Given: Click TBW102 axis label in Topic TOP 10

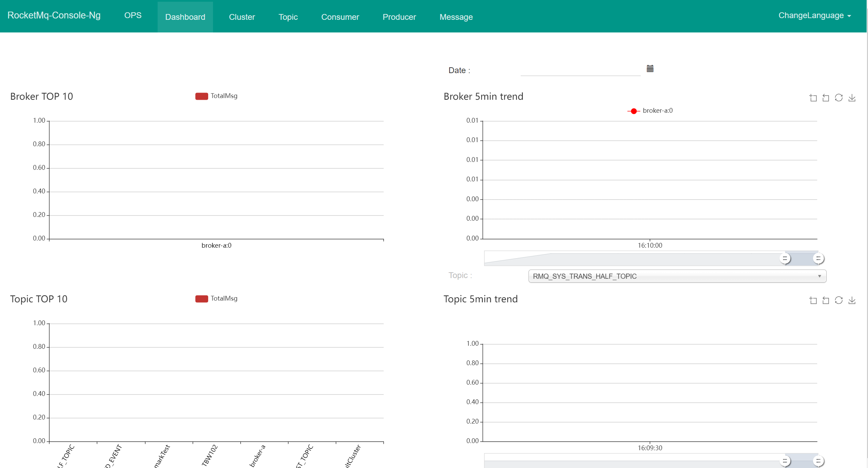Looking at the screenshot, I should (x=209, y=455).
